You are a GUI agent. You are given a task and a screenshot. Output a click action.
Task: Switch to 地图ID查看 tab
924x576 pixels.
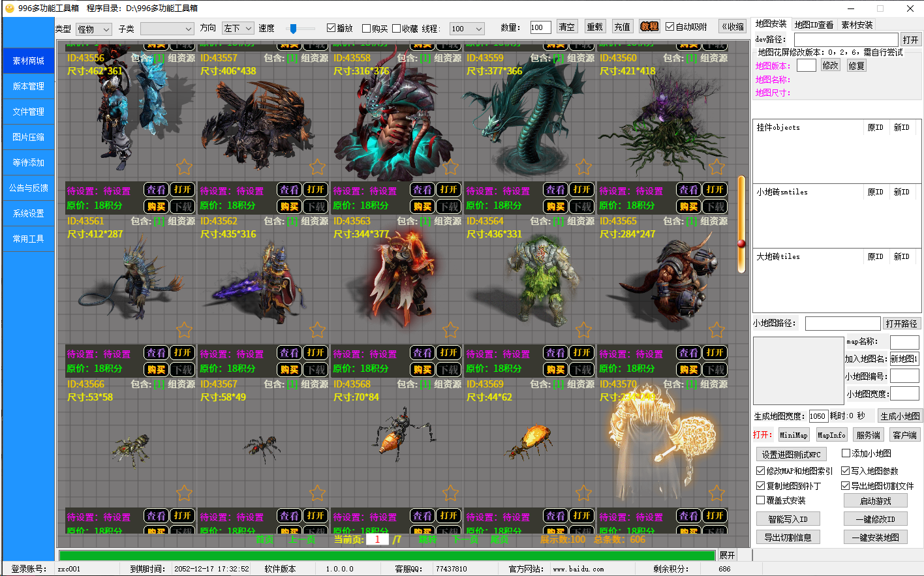[x=814, y=25]
